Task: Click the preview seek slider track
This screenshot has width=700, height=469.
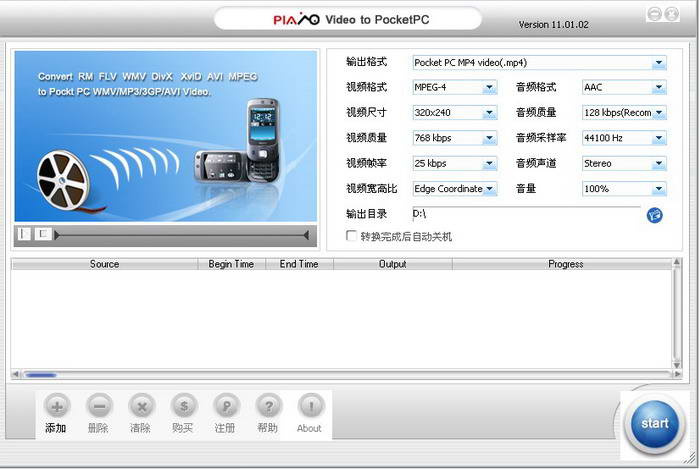Action: [182, 235]
